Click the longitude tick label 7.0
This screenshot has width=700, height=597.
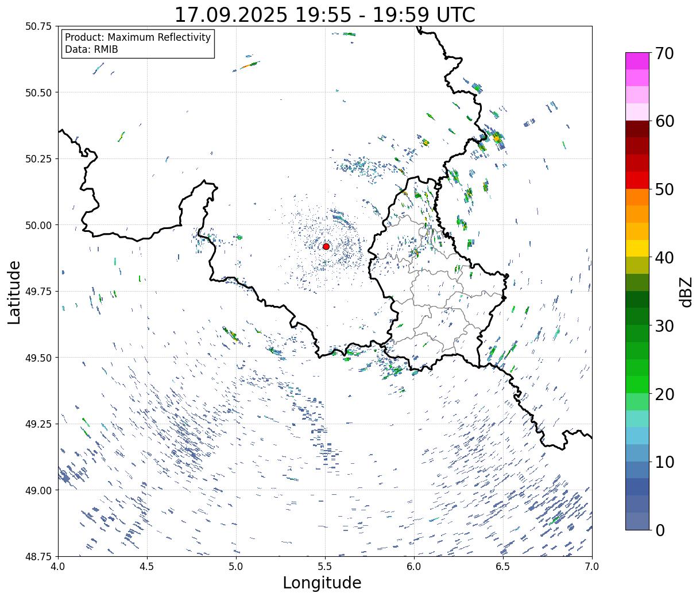pos(592,566)
